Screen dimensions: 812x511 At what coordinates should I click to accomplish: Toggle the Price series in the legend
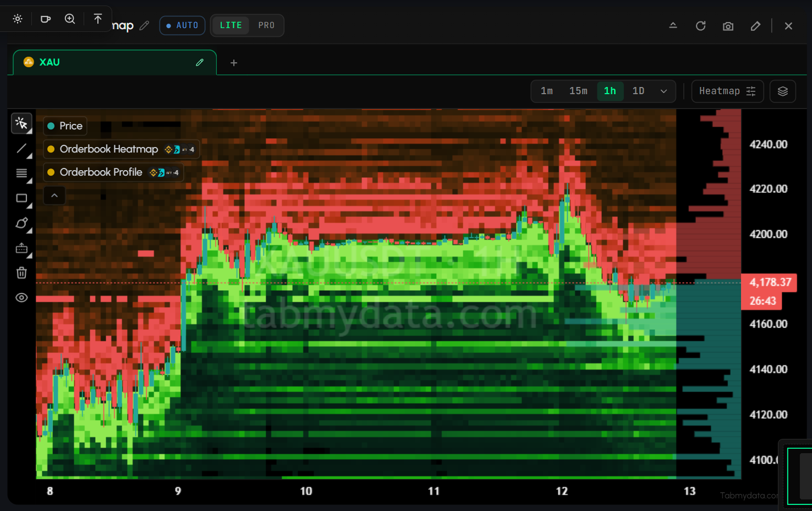[65, 126]
